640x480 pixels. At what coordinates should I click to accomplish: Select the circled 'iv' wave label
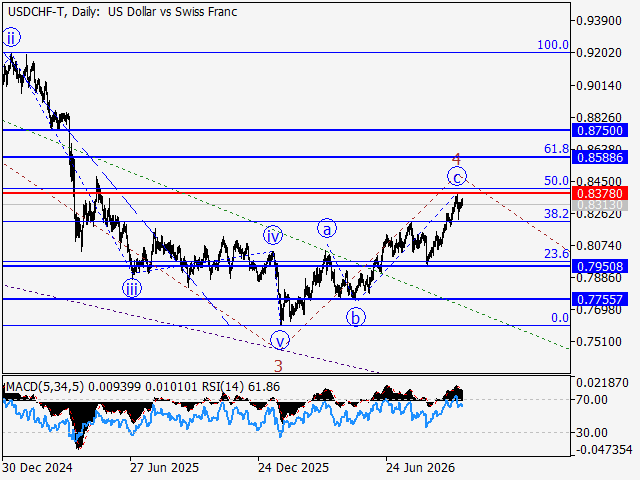(x=273, y=236)
